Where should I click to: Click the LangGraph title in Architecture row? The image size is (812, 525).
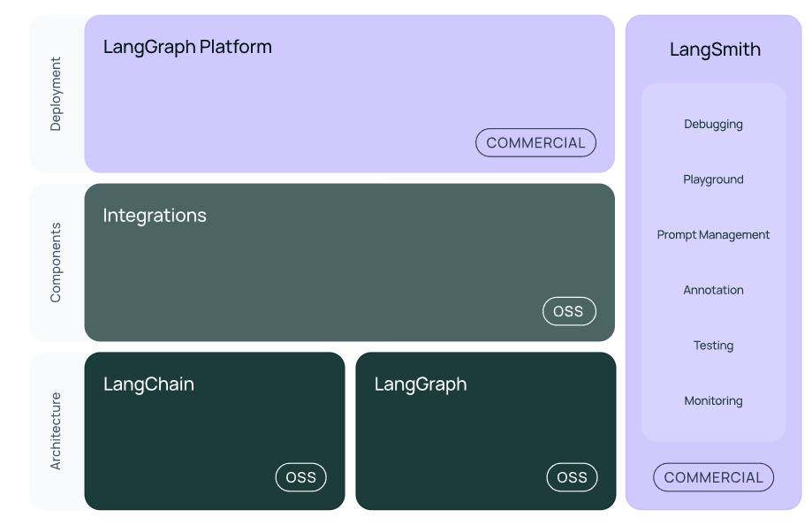[x=420, y=384]
